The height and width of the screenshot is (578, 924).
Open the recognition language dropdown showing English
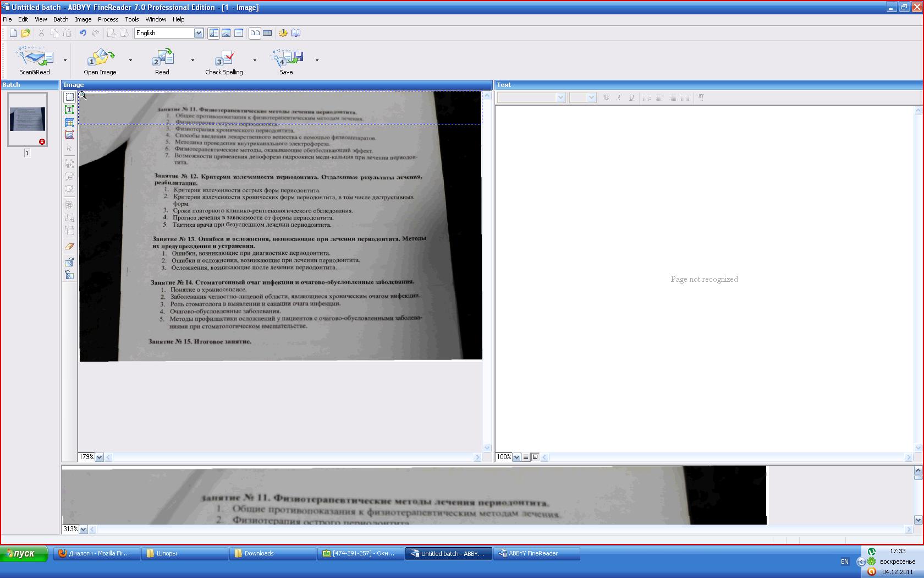(x=199, y=33)
